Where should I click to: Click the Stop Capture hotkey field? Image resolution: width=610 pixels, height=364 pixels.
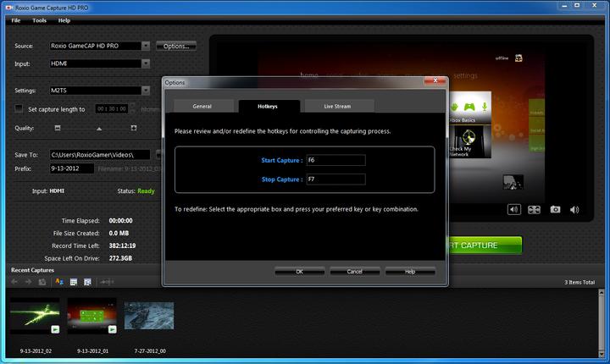click(335, 179)
